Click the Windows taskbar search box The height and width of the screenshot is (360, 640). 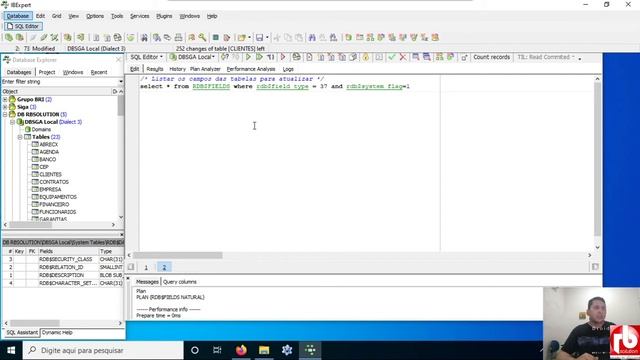[103, 350]
